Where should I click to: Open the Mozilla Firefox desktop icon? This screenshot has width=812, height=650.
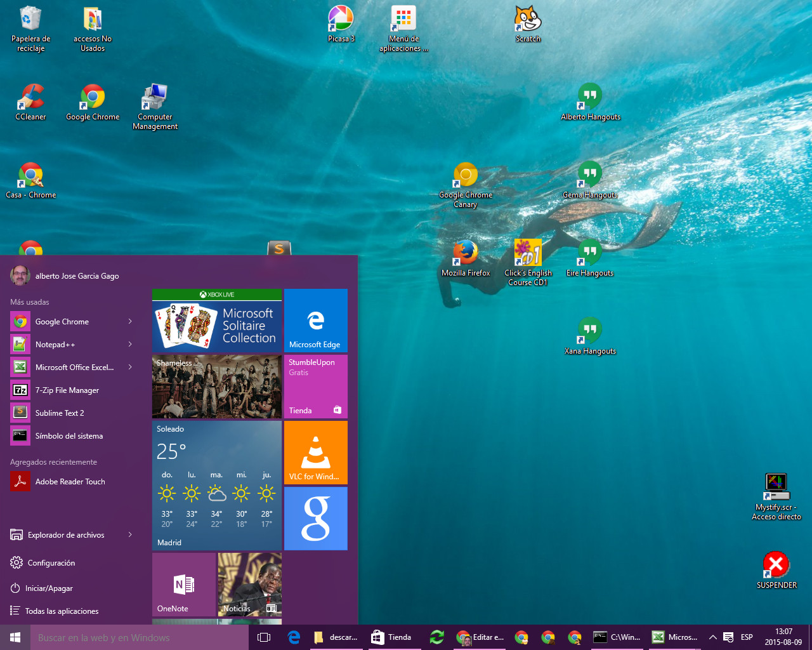pos(466,254)
